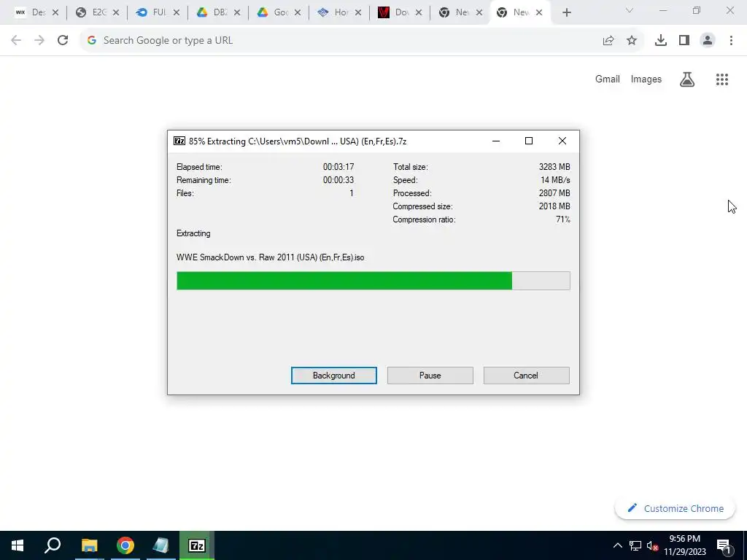Open a new Chrome tab with plus
Viewport: 747px width, 560px height.
566,12
